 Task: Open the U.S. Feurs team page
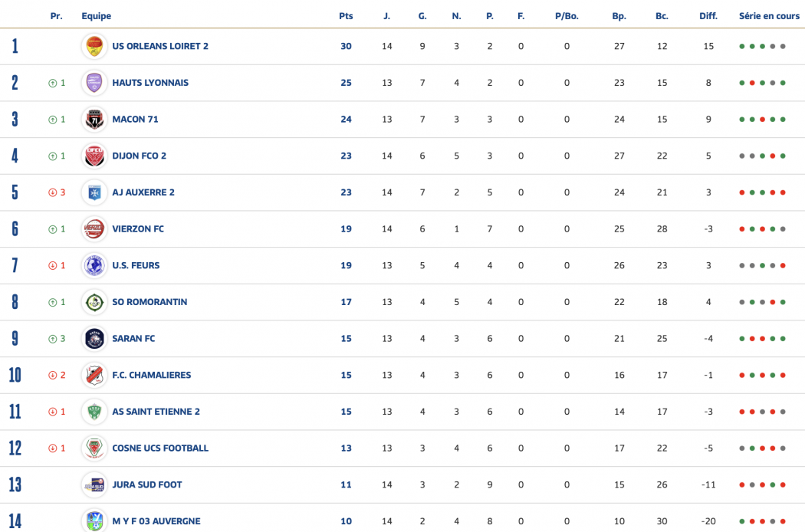pos(136,265)
